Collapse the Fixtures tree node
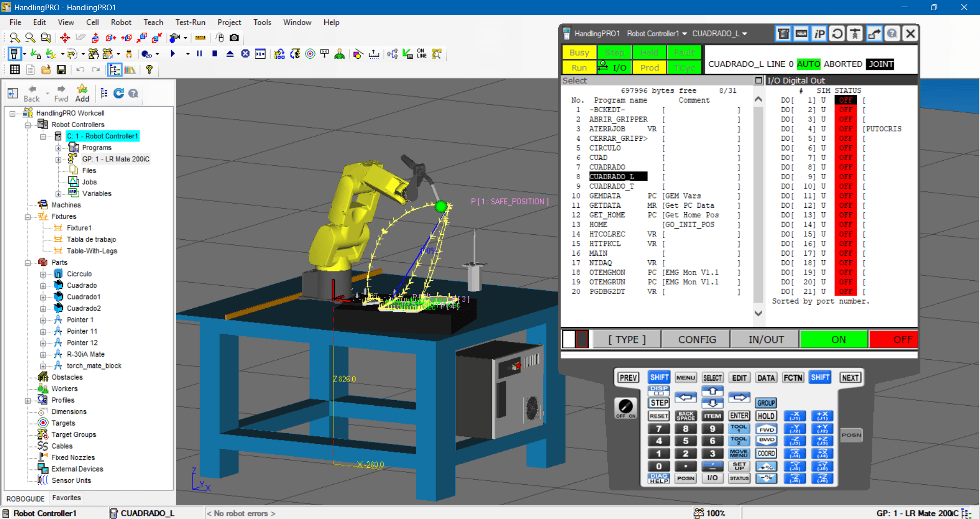980x519 pixels. click(x=28, y=217)
